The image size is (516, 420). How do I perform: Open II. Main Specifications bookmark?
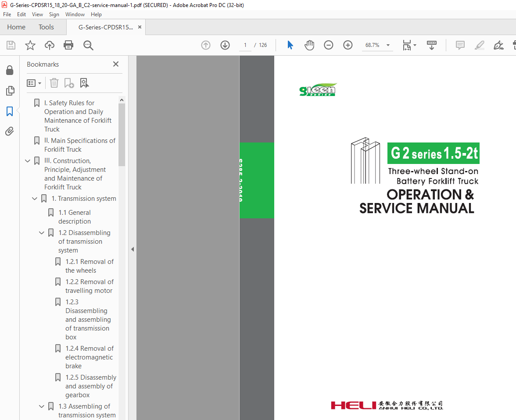[x=80, y=145]
